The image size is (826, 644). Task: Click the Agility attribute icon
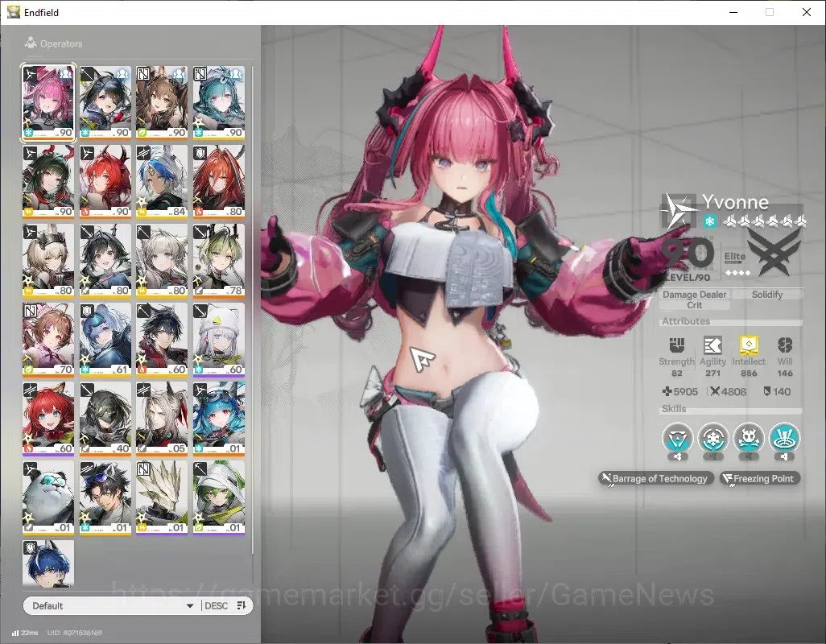[712, 345]
